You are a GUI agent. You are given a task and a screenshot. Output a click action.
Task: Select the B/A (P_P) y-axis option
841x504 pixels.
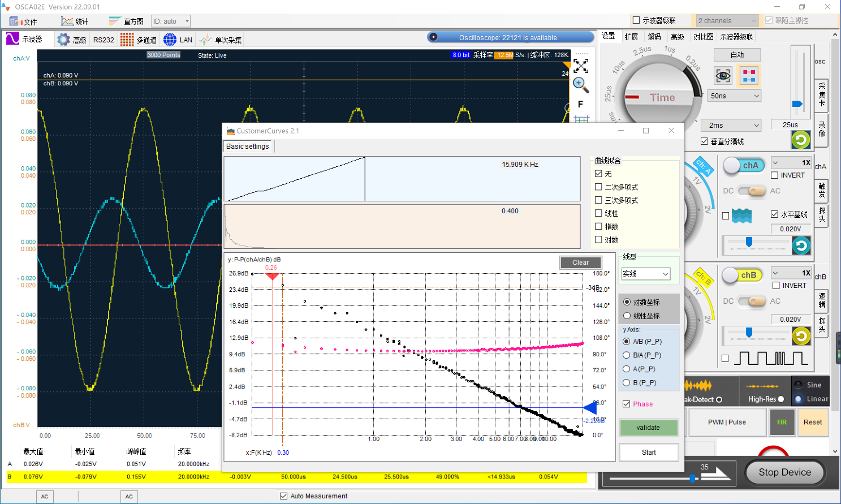tap(627, 355)
